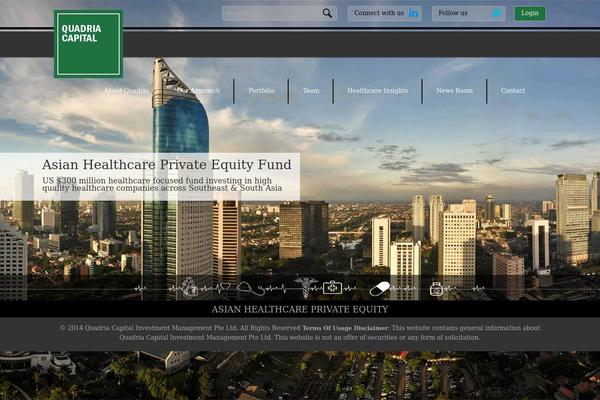Viewport: 600px width, 400px height.
Task: Click the magnifying glass search icon
Action: tap(327, 13)
